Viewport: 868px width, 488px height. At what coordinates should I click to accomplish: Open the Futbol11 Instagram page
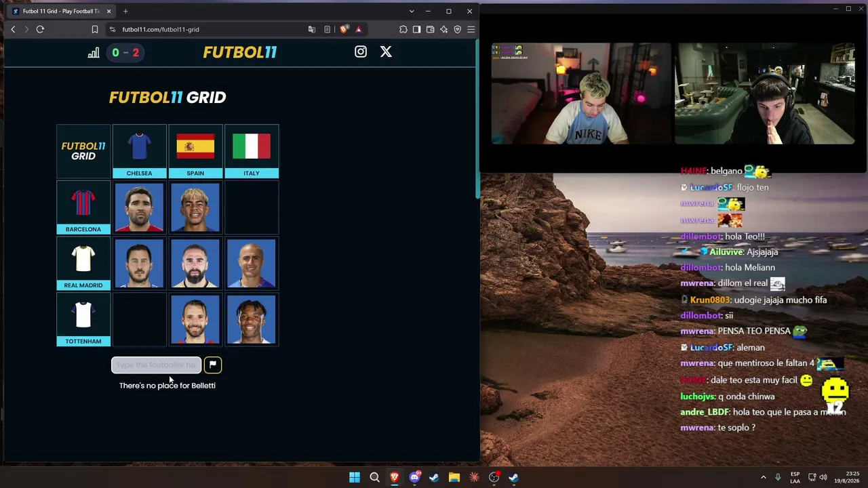pos(361,52)
